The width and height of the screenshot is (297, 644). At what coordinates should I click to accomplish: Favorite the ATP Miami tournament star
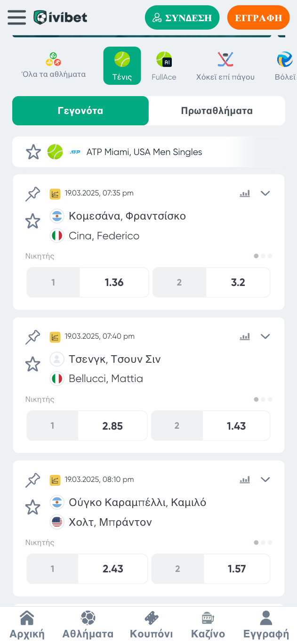click(33, 152)
